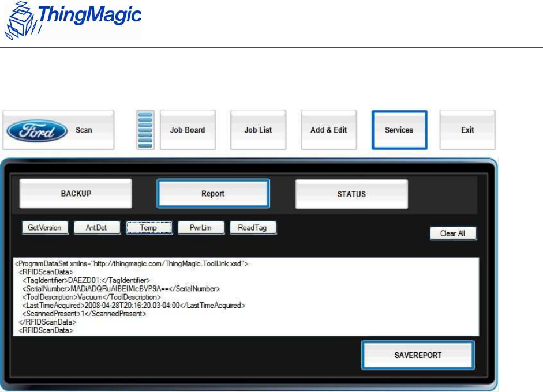Open the BACKUP panel
This screenshot has height=392, width=543.
click(76, 193)
